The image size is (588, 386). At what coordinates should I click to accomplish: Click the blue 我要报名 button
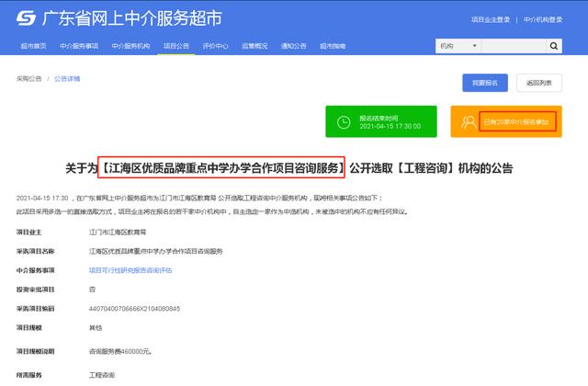click(485, 83)
